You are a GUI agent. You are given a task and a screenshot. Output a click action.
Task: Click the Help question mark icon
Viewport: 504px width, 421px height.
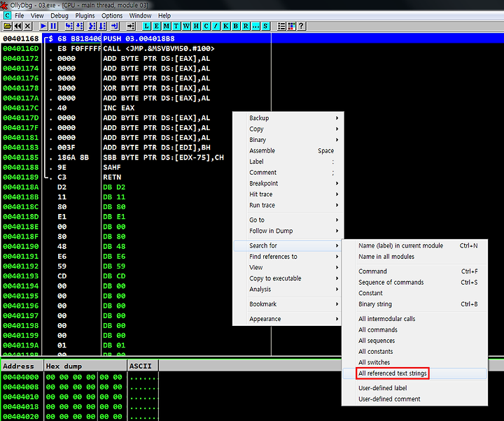pyautogui.click(x=301, y=26)
